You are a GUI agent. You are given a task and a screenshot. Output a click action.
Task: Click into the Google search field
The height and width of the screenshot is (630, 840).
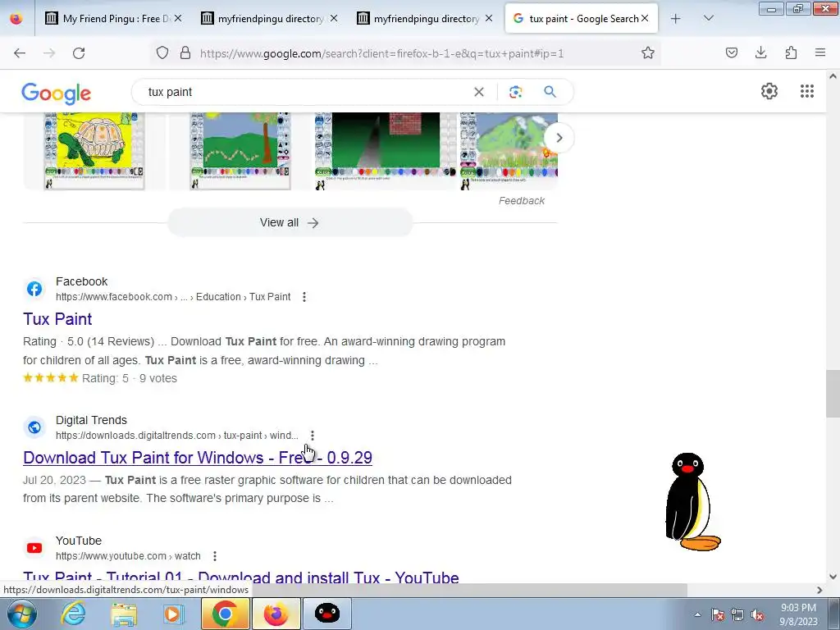[x=305, y=92]
